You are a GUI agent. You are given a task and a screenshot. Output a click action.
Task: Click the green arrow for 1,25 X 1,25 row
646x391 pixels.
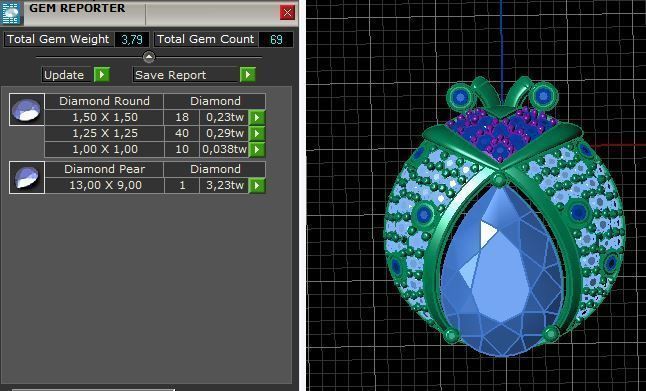pyautogui.click(x=257, y=133)
